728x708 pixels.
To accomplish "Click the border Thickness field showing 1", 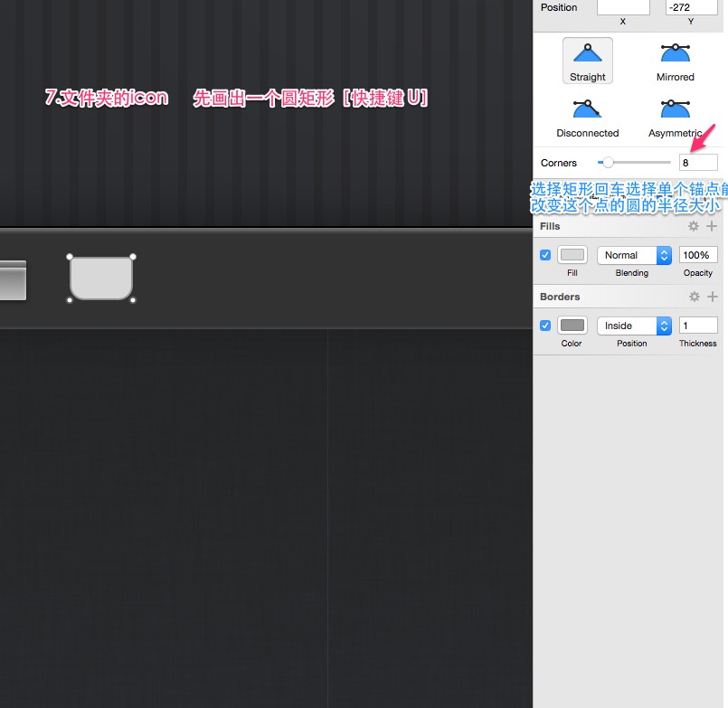I will 698,326.
